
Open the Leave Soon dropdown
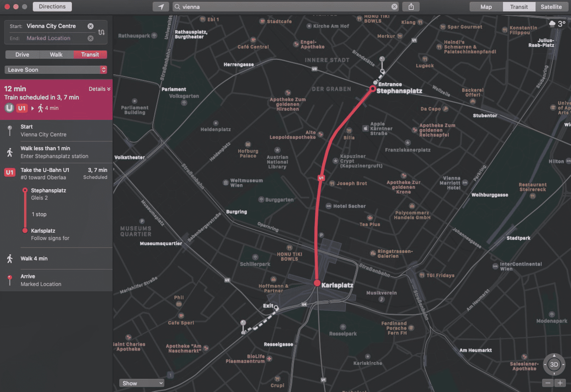click(56, 70)
